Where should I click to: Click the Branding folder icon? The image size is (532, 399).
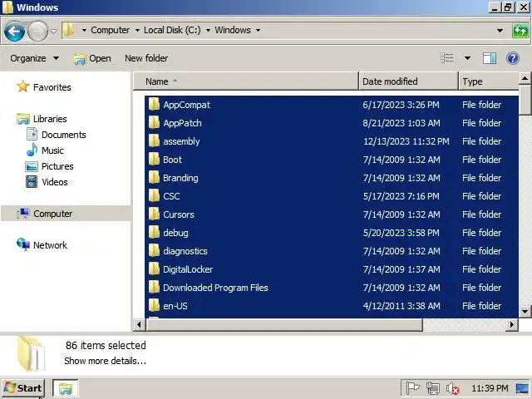[154, 177]
